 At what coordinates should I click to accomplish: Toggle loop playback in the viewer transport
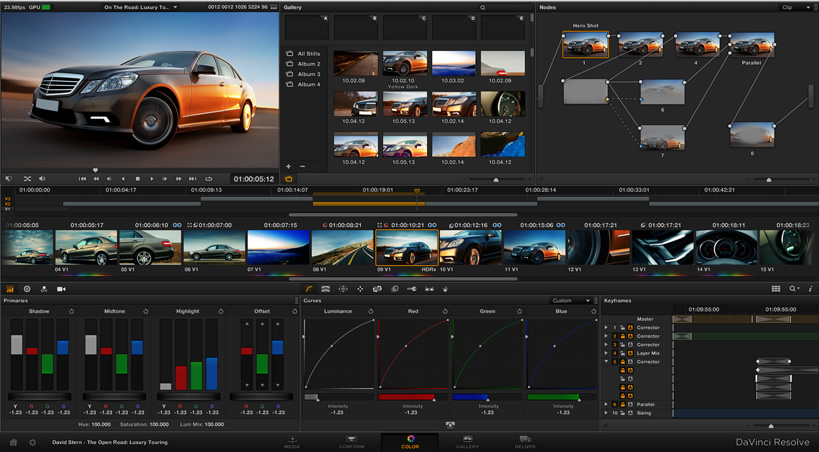(x=209, y=179)
